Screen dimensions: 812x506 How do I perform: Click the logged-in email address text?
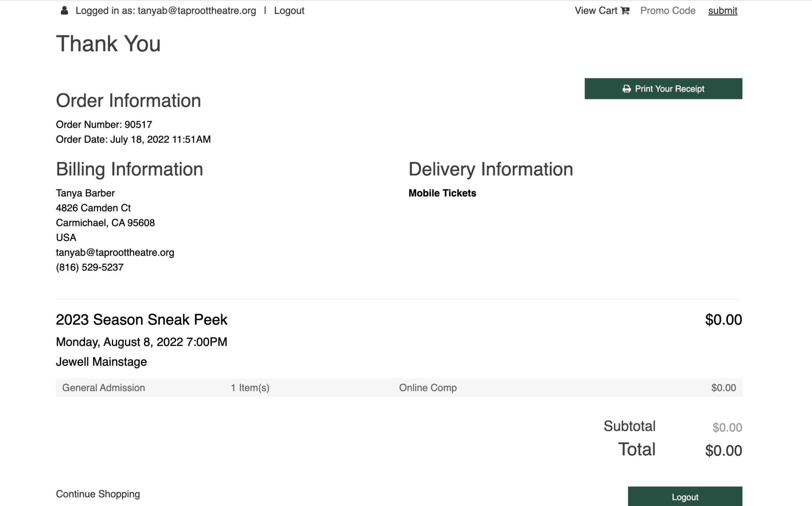(197, 11)
